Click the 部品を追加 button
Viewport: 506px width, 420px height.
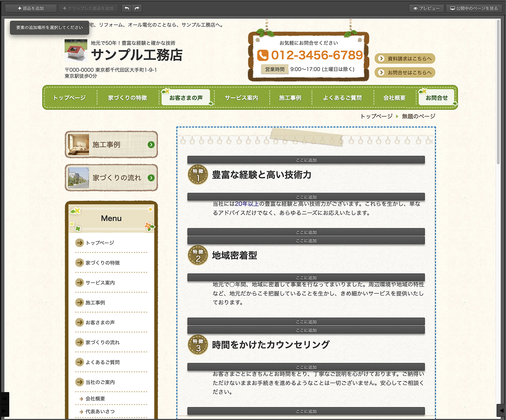(x=31, y=8)
